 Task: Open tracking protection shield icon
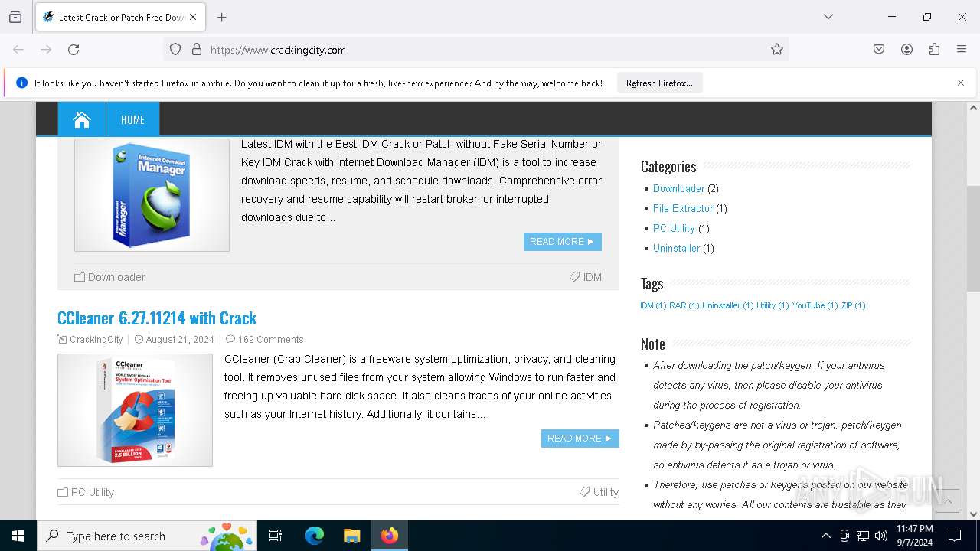coord(175,50)
